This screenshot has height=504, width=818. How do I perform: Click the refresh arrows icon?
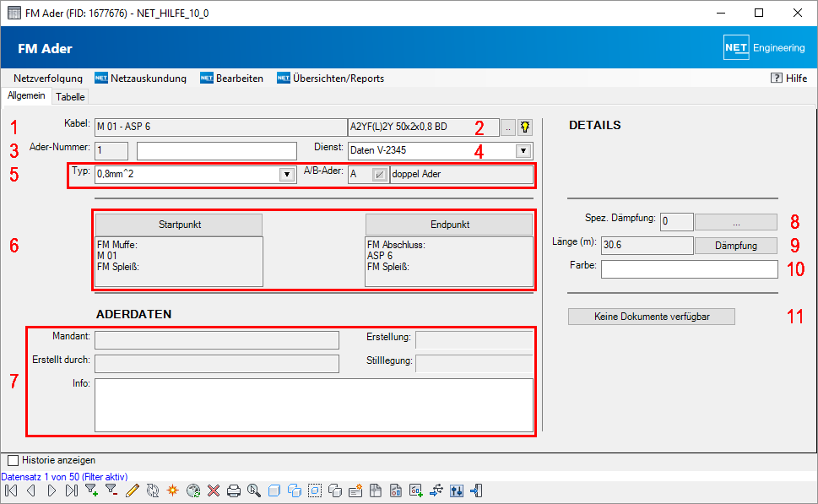click(152, 490)
